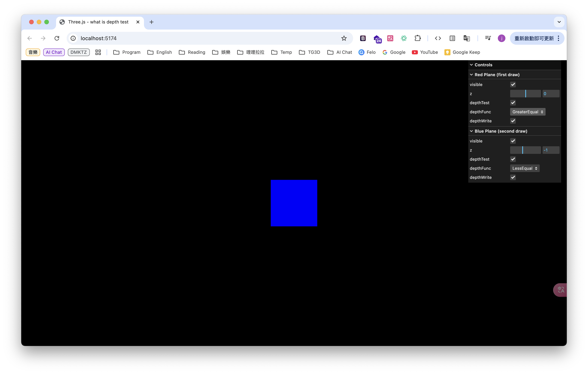Toggle Red Plane depthWrite checkbox

pos(513,121)
